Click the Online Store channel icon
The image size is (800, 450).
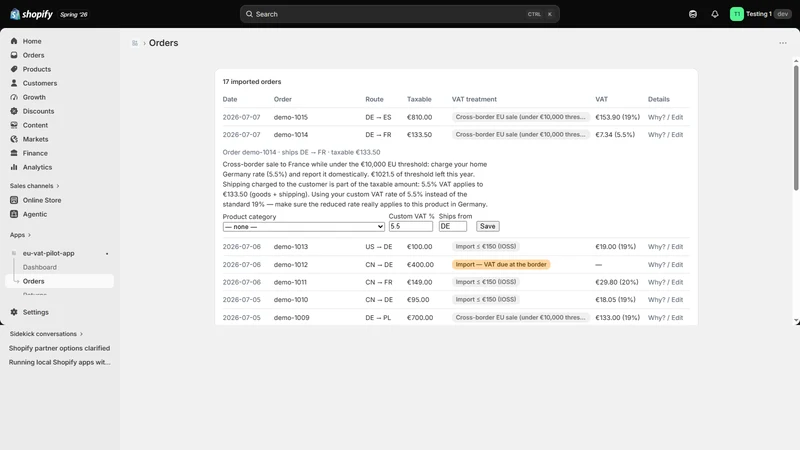[14, 200]
